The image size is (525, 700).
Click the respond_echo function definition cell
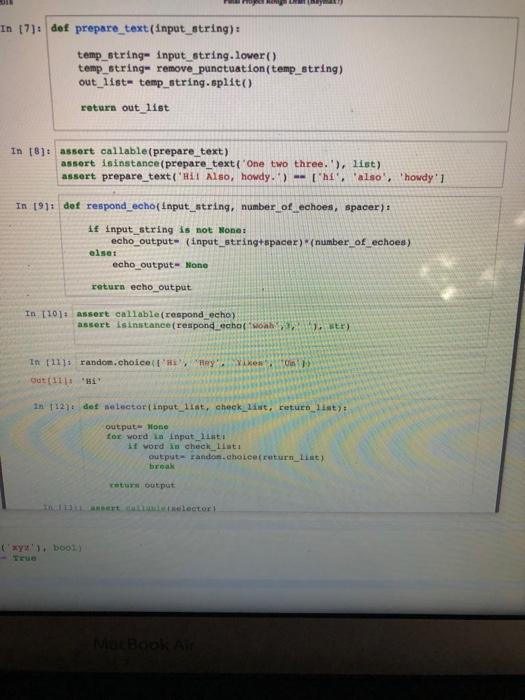point(280,247)
